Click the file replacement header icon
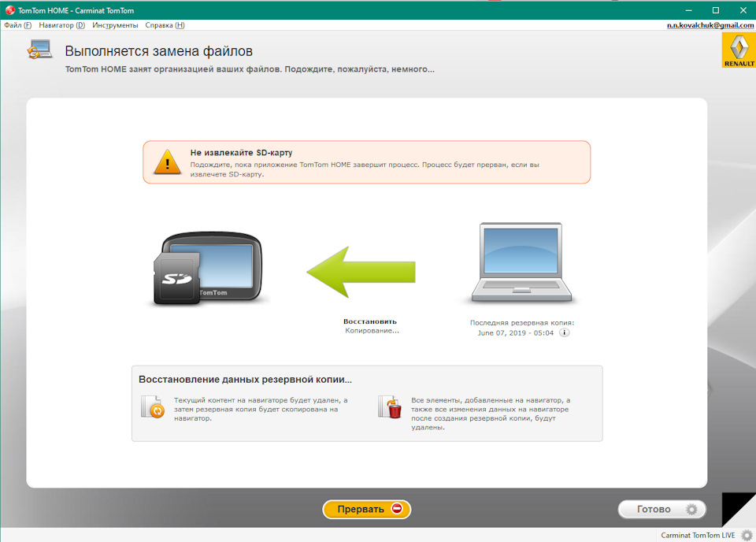The width and height of the screenshot is (756, 542). [39, 49]
